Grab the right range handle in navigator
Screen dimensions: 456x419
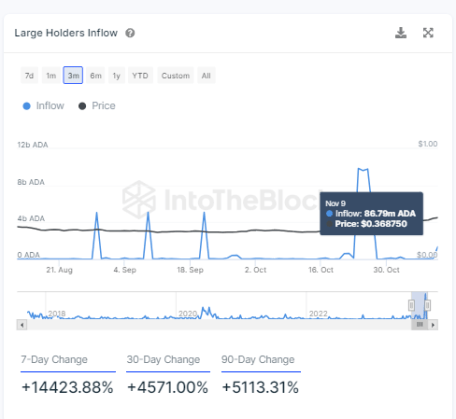tap(428, 305)
